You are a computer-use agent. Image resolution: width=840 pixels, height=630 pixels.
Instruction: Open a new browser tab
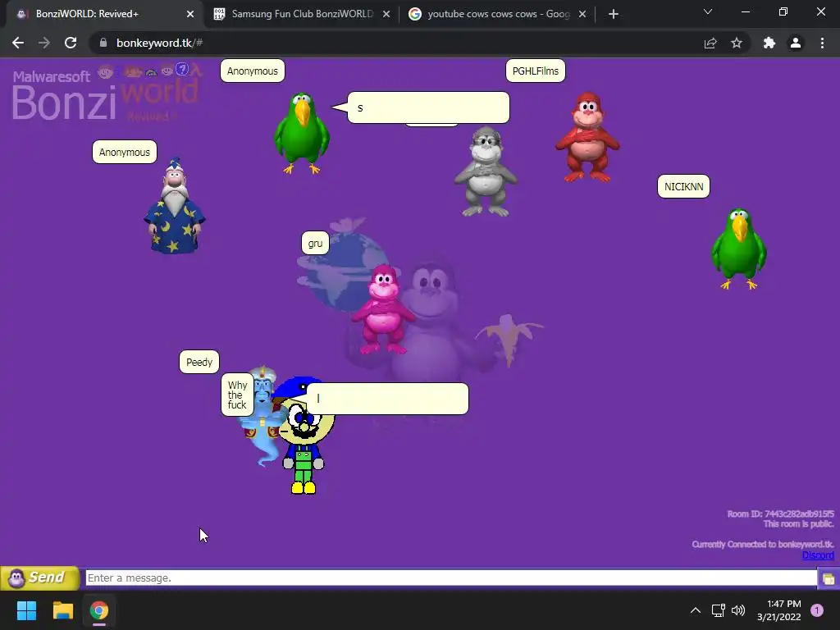614,14
